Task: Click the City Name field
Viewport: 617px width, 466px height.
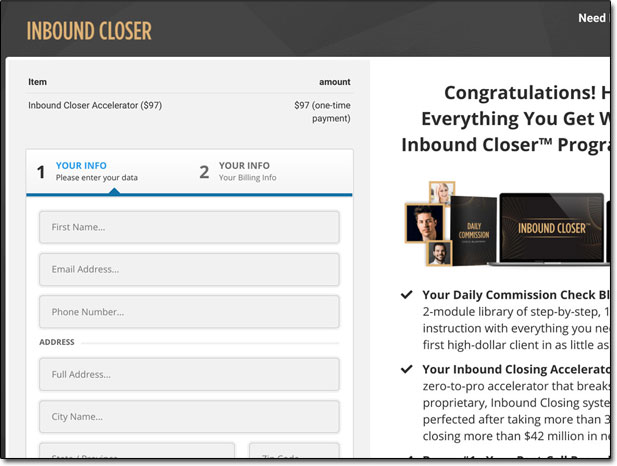Action: coord(189,417)
